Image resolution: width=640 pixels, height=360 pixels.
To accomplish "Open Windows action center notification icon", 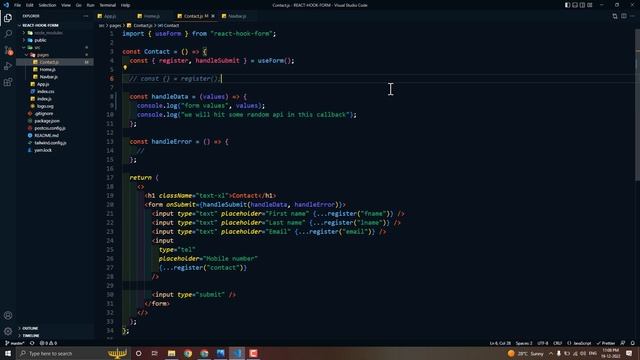I will (x=629, y=353).
